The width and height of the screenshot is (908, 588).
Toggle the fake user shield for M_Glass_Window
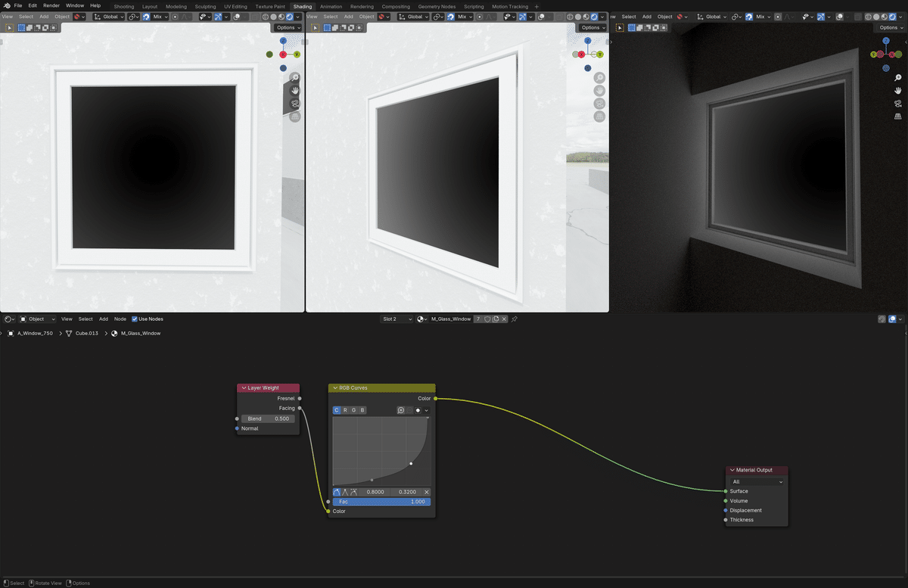[488, 319]
